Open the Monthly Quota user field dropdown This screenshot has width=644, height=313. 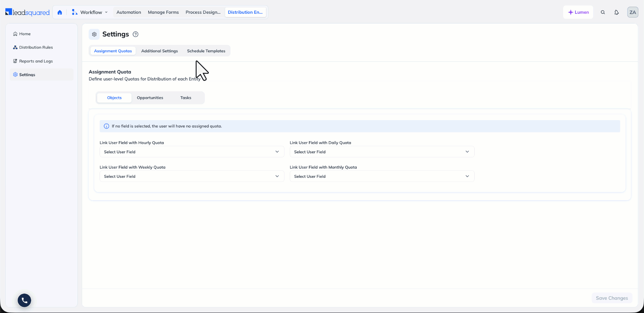pyautogui.click(x=382, y=176)
